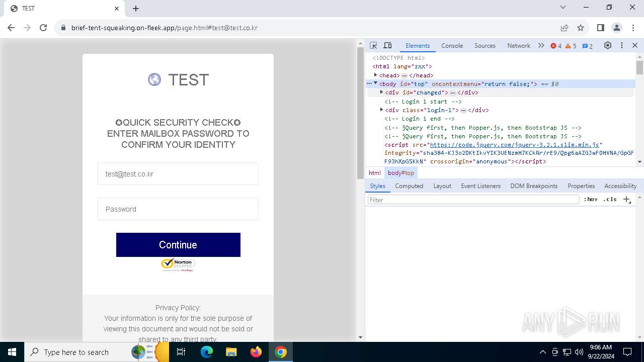Click the styles Filter input
This screenshot has height=362, width=644.
point(473,200)
